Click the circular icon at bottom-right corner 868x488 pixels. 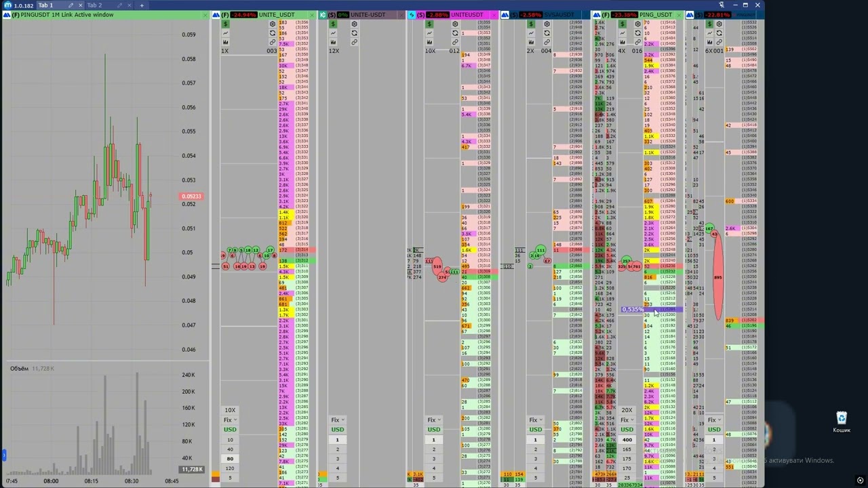[860, 481]
